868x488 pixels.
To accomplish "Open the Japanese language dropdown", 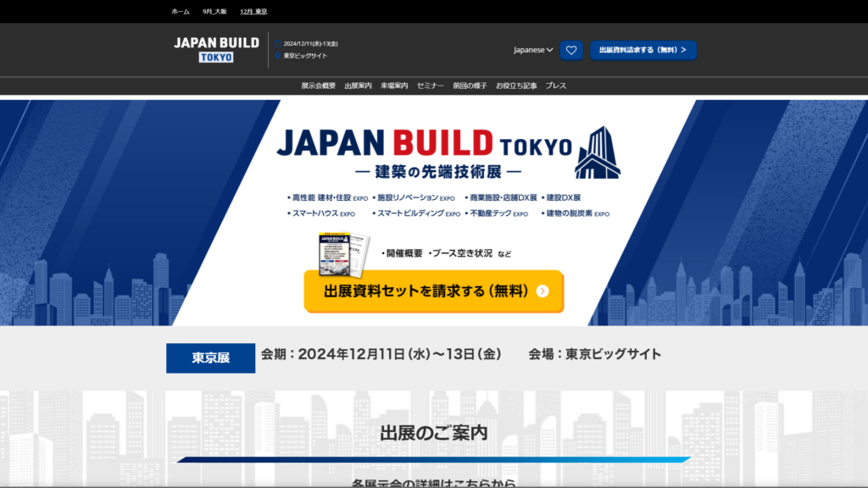I will 532,50.
